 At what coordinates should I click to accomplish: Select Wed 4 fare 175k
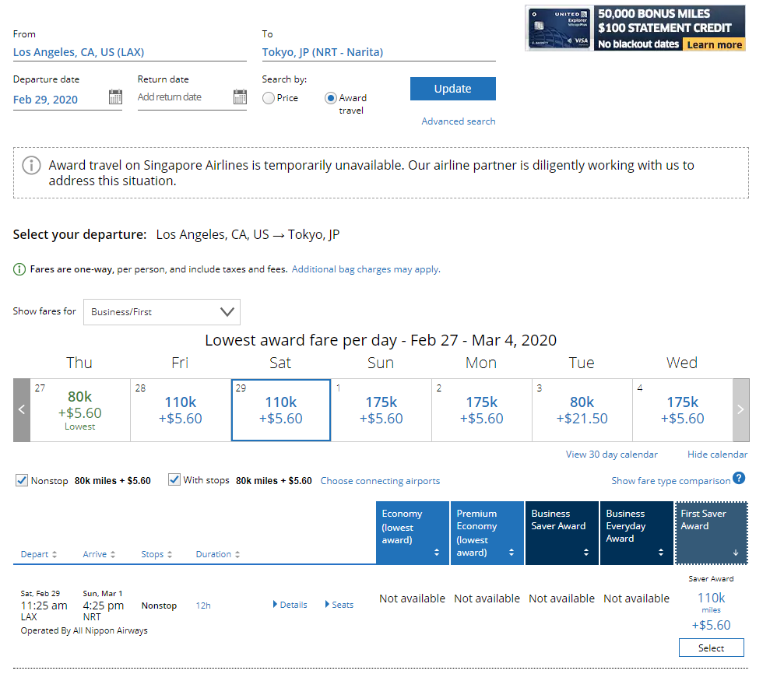pos(683,410)
